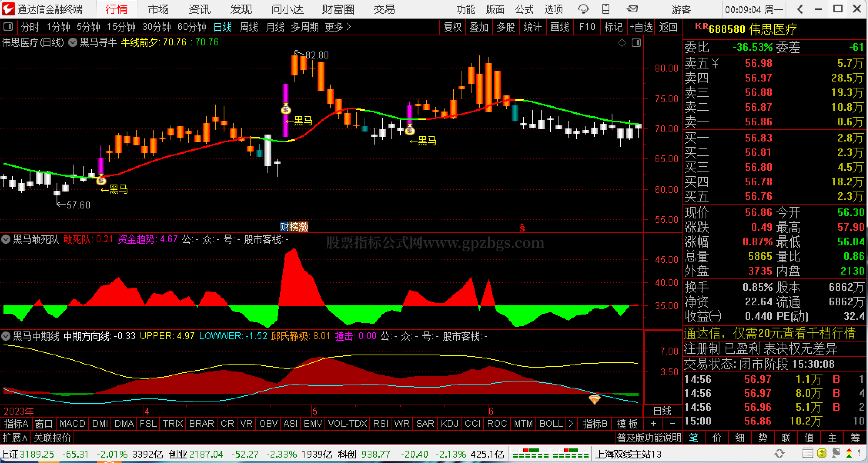Click +自选 to add to watchlist
The image size is (868, 463).
click(641, 27)
